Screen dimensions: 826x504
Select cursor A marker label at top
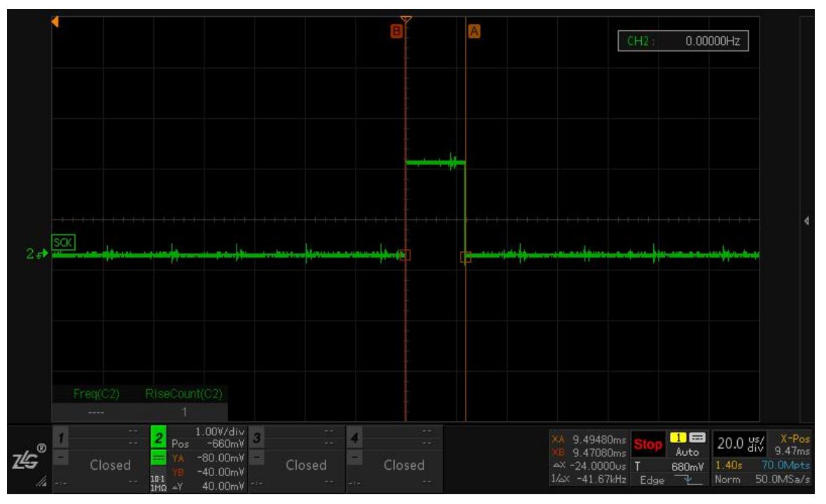point(474,31)
